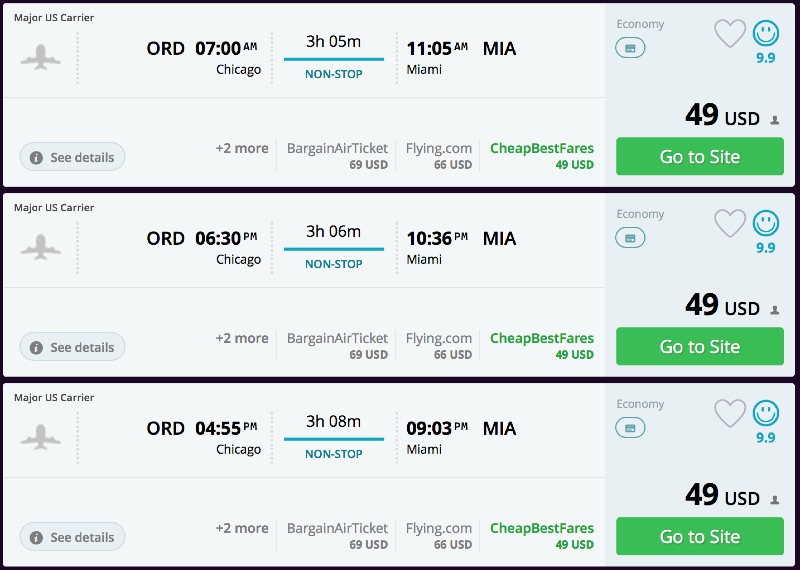The width and height of the screenshot is (800, 570).
Task: Show +2 more fare providers on first flight
Action: (x=242, y=148)
